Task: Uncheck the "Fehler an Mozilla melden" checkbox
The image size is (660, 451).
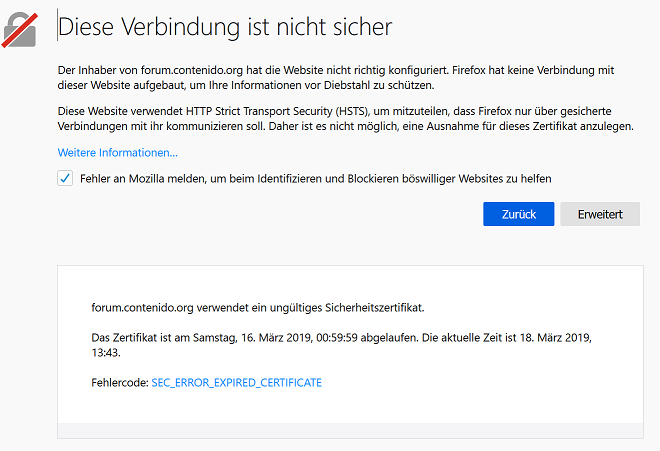Action: (x=65, y=178)
